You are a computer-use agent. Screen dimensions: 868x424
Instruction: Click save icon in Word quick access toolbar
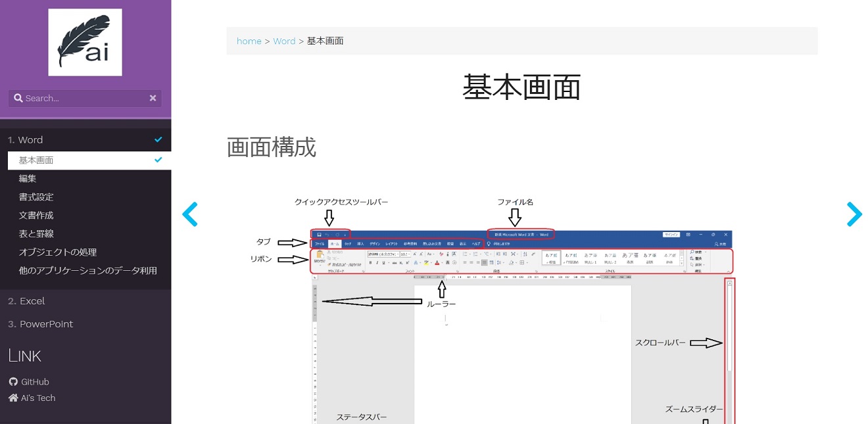[x=319, y=234]
